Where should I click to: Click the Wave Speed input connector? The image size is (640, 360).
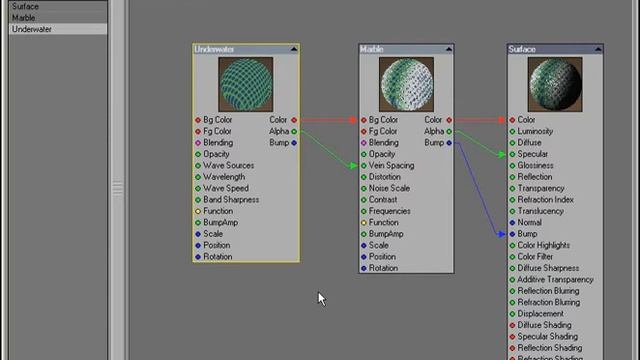[x=198, y=189]
